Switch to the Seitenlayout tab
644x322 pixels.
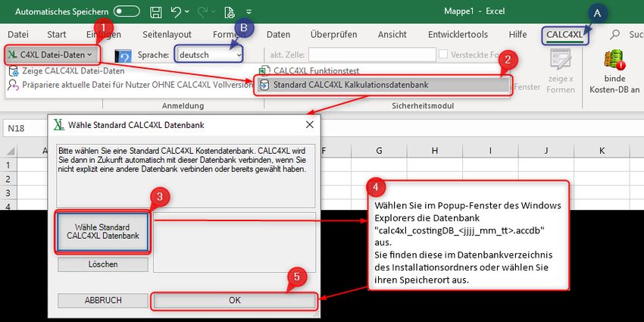167,35
